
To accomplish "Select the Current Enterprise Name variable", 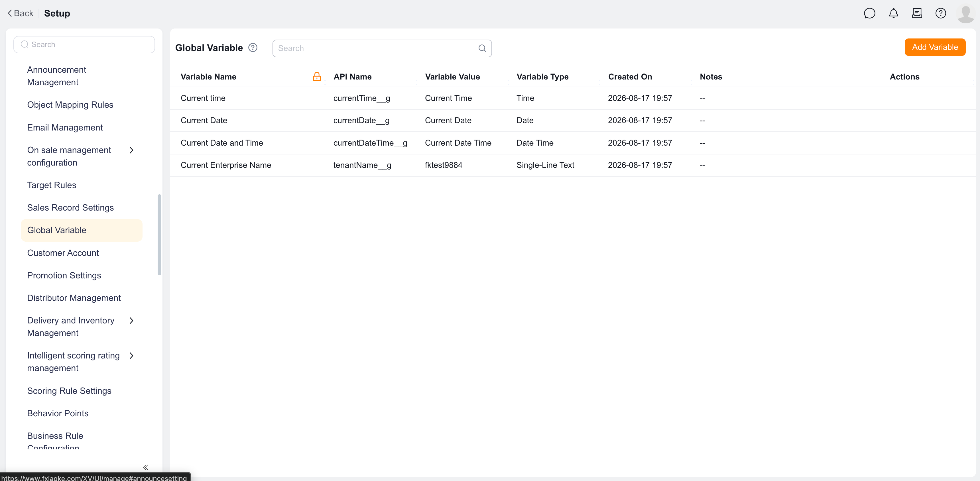I will tap(225, 165).
